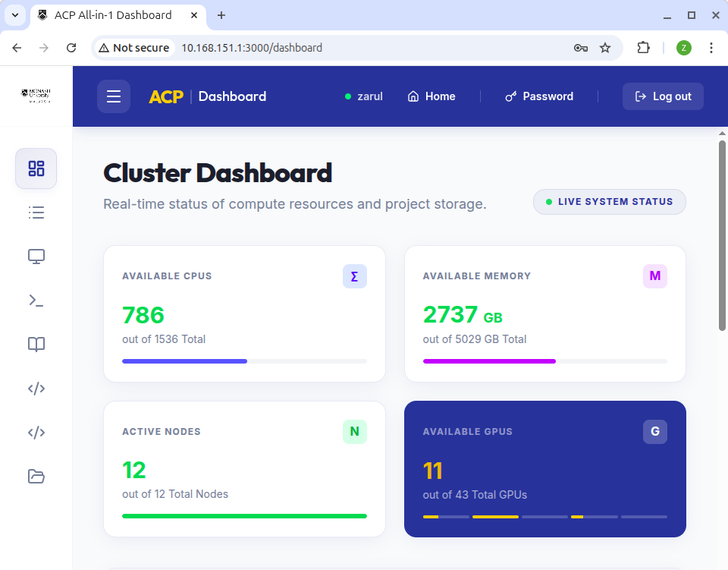
Task: Launch the terminal prompt icon in the sidebar
Action: click(36, 301)
